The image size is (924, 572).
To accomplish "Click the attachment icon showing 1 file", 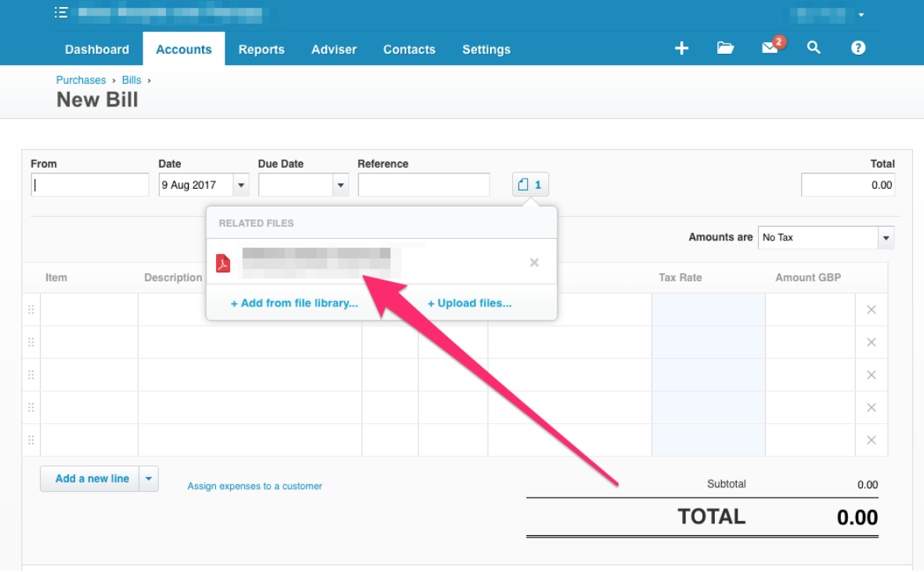I will [x=530, y=184].
